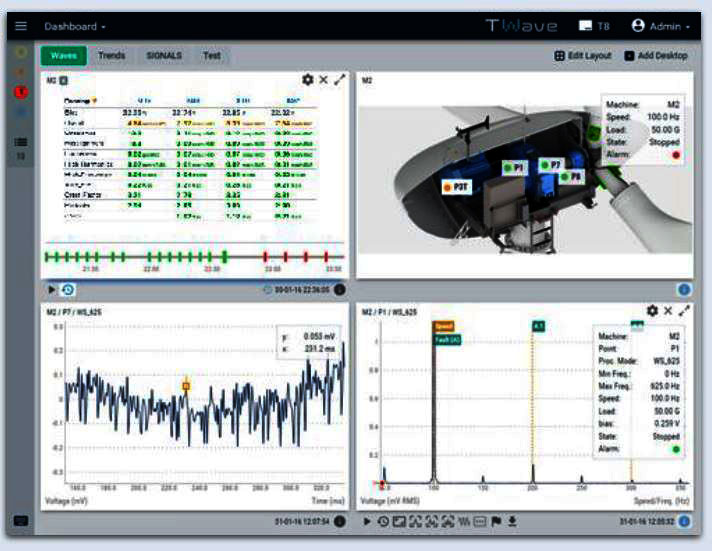Expand the M2 table widget to fullscreen
This screenshot has width=712, height=551.
click(x=340, y=79)
